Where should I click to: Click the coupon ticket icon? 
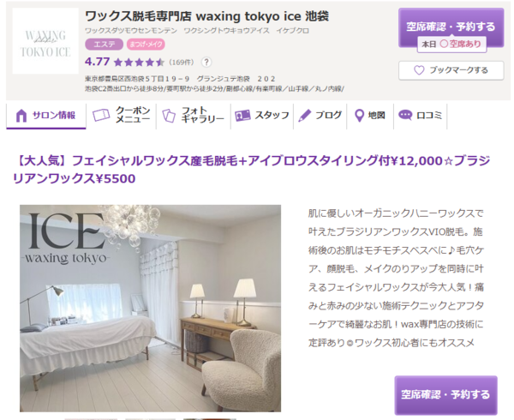point(101,116)
